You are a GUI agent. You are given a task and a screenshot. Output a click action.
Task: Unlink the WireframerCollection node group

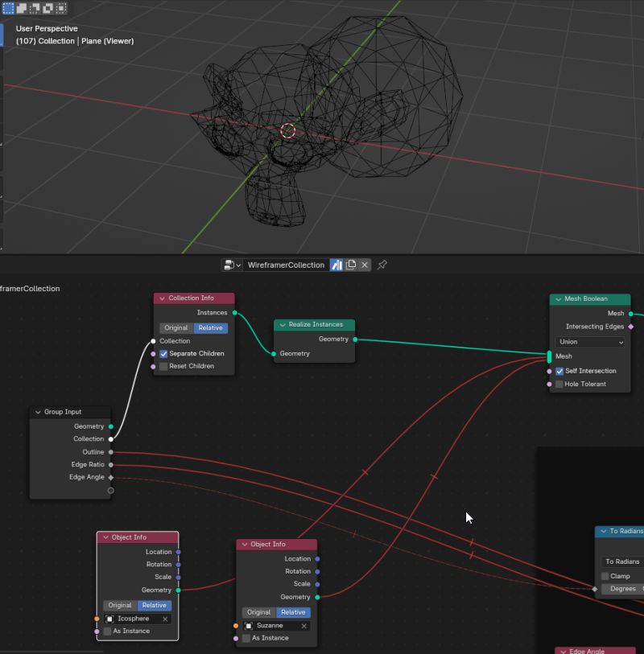[364, 265]
